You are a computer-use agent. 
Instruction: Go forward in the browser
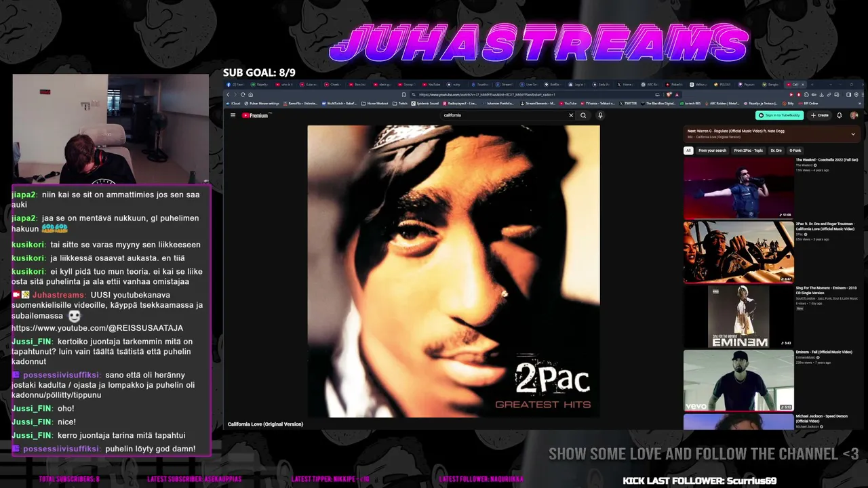click(x=236, y=95)
